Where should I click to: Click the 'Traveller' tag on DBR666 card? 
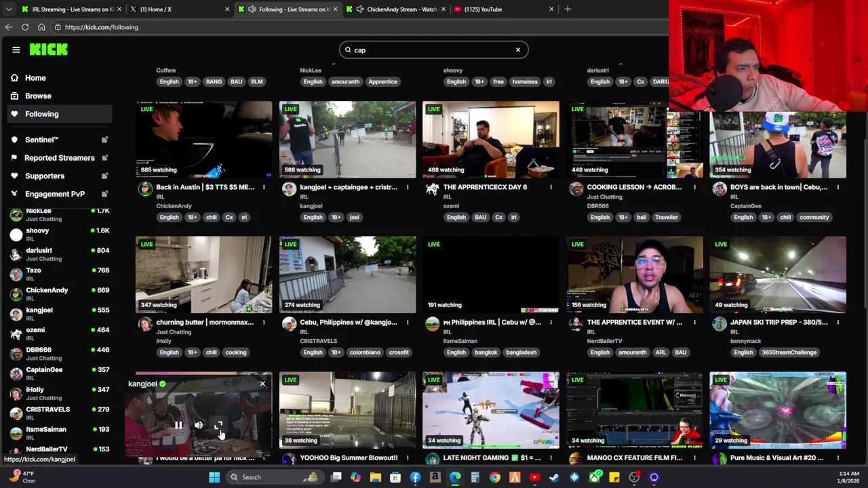[667, 217]
